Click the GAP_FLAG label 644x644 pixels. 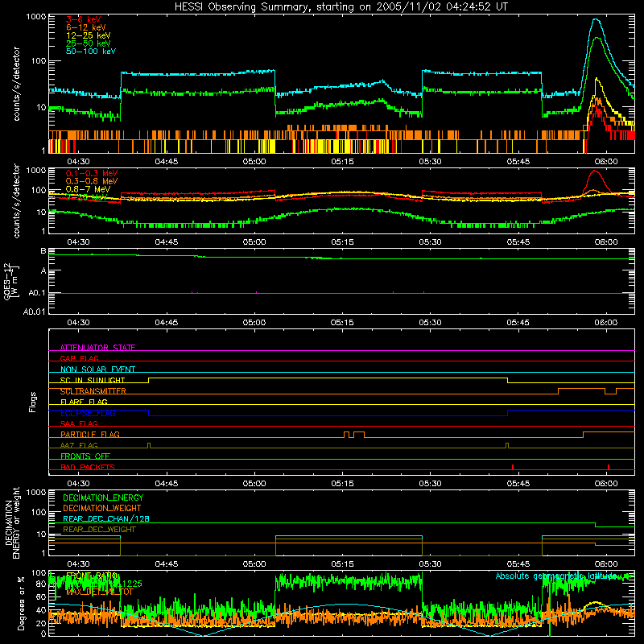(79, 358)
